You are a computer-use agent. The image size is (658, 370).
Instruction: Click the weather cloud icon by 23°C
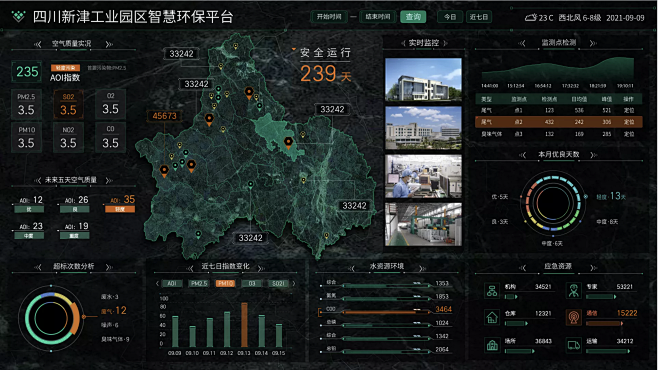pyautogui.click(x=531, y=18)
